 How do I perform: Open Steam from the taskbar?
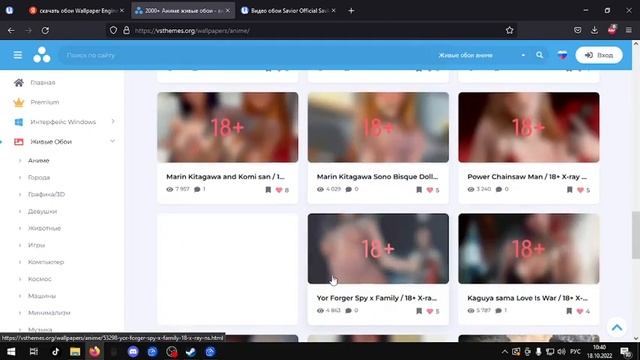pyautogui.click(x=191, y=351)
